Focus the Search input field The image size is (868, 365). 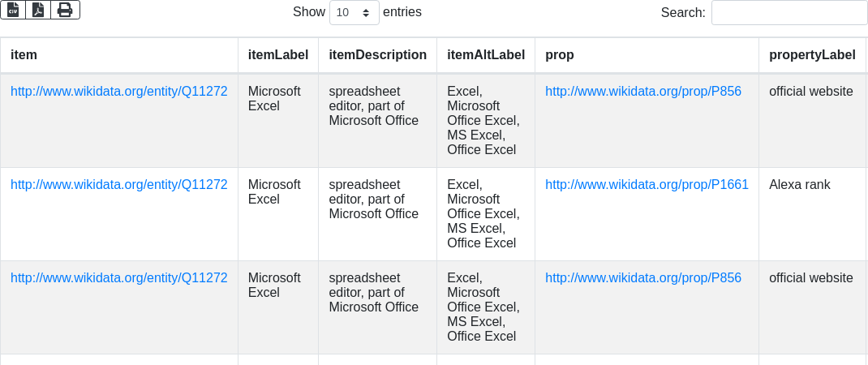[789, 12]
